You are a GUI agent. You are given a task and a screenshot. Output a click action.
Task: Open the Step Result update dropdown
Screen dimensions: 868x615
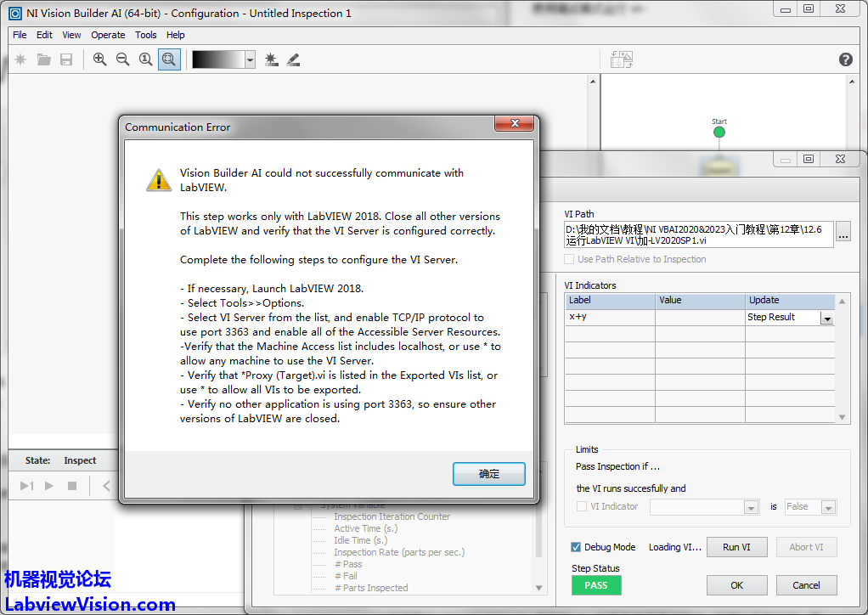[x=827, y=318]
